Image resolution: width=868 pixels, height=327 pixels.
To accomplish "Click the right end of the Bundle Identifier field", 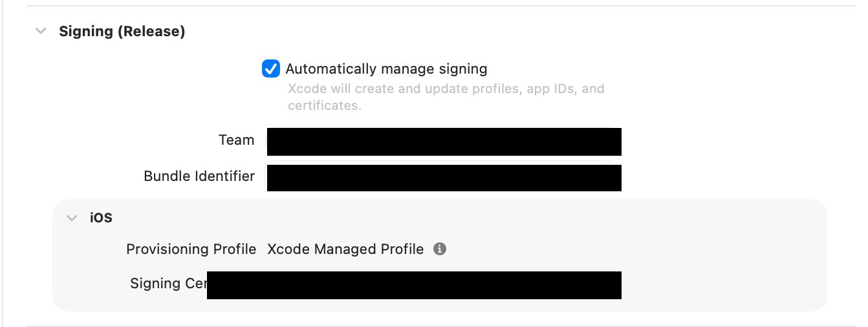I will [608, 178].
